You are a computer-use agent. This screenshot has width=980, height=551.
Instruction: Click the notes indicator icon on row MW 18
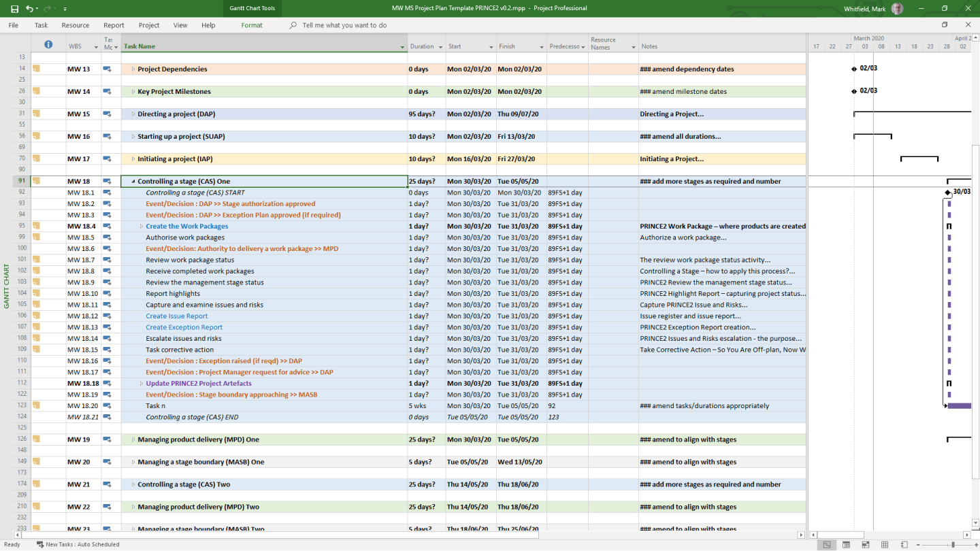(x=37, y=181)
